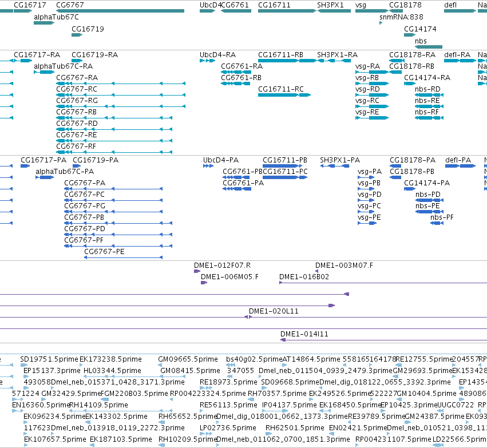Click the nbs gene label
Viewport: 487px width, 448px height.
(421, 41)
